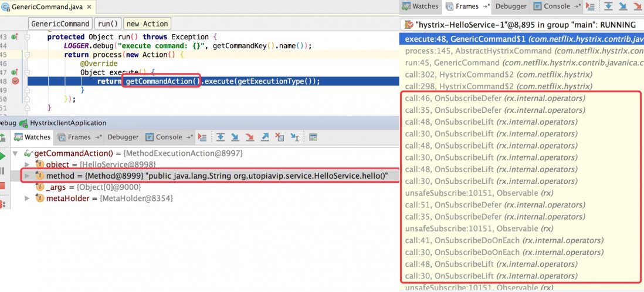This screenshot has width=644, height=292.
Task: Click Step Out icon in lower debug toolbar
Action: [x=265, y=137]
